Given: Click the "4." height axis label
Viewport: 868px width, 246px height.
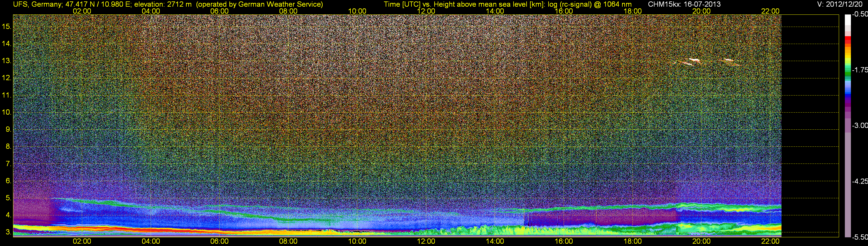Looking at the screenshot, I should 8,215.
